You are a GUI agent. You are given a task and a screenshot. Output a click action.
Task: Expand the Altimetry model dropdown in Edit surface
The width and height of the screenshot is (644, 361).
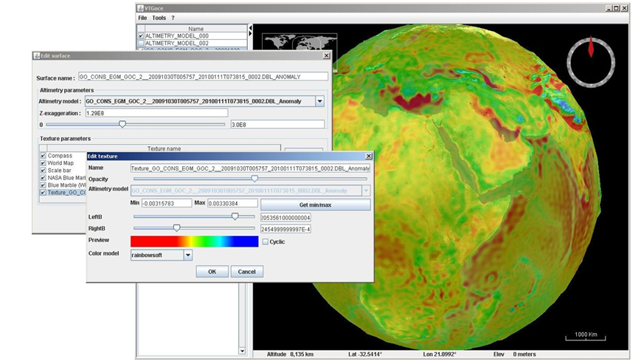tap(319, 102)
